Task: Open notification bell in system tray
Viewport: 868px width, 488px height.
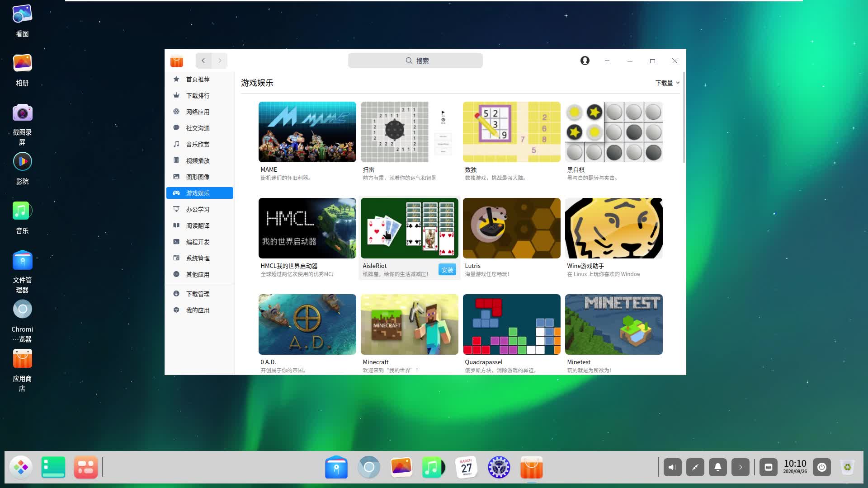Action: coord(718,467)
